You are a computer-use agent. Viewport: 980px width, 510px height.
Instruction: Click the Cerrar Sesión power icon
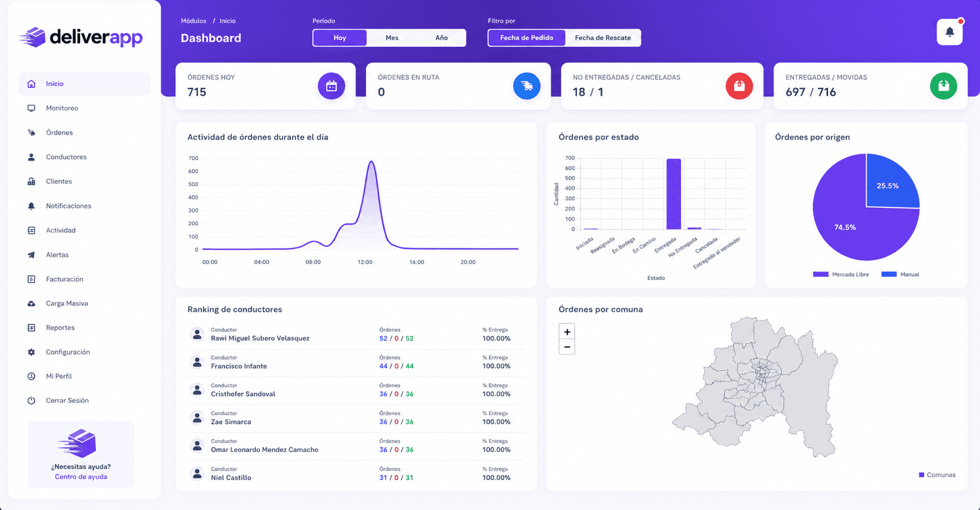pos(32,401)
